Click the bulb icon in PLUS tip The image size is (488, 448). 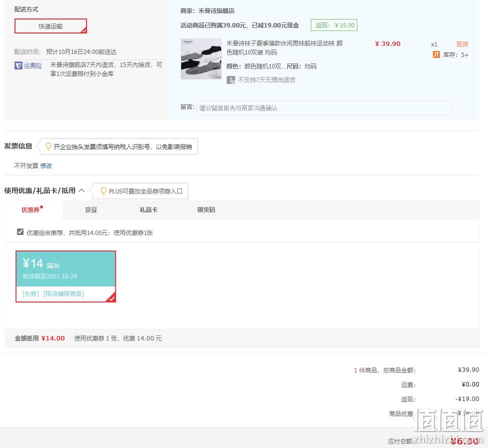pos(103,191)
